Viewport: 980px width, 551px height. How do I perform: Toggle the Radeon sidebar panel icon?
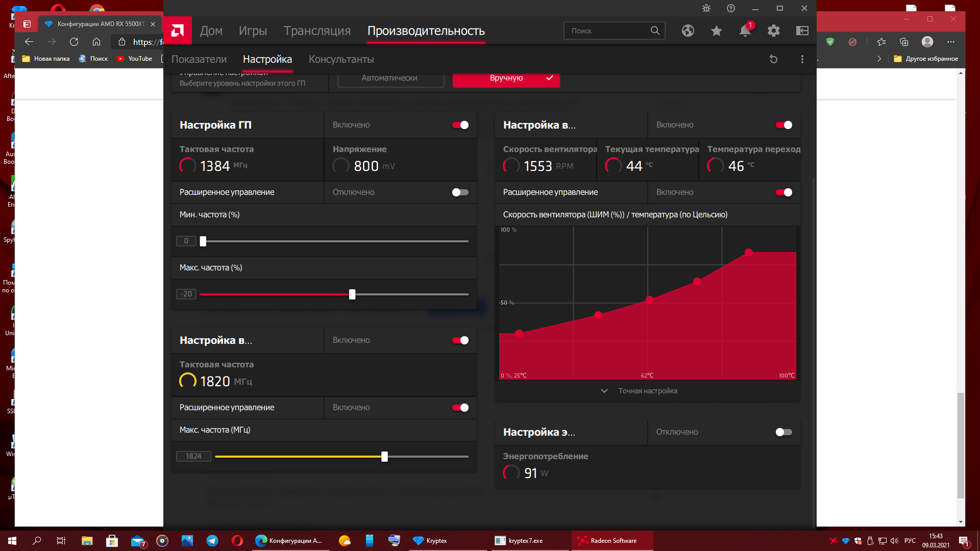802,31
